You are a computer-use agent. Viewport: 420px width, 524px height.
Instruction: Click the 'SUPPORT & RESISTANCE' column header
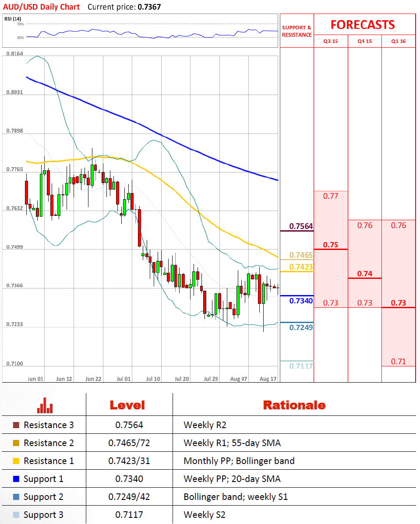click(296, 31)
